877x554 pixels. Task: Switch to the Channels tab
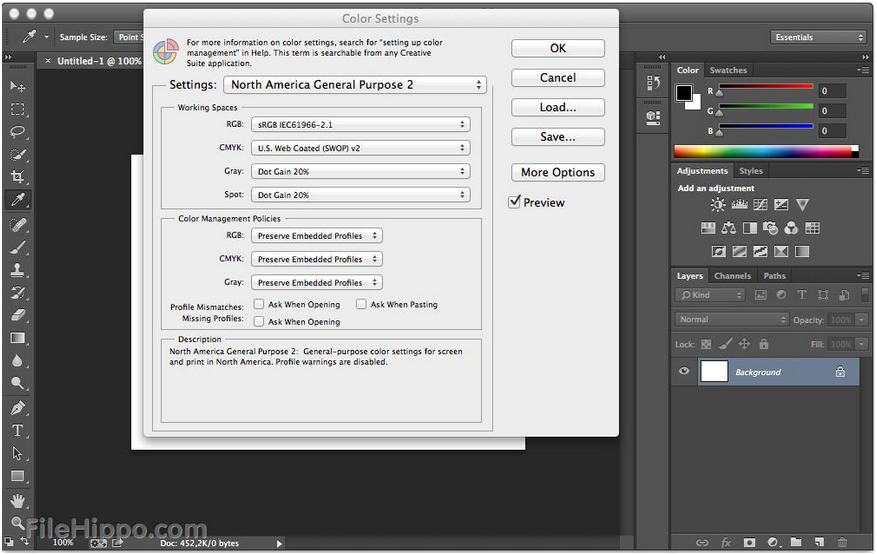pyautogui.click(x=732, y=276)
